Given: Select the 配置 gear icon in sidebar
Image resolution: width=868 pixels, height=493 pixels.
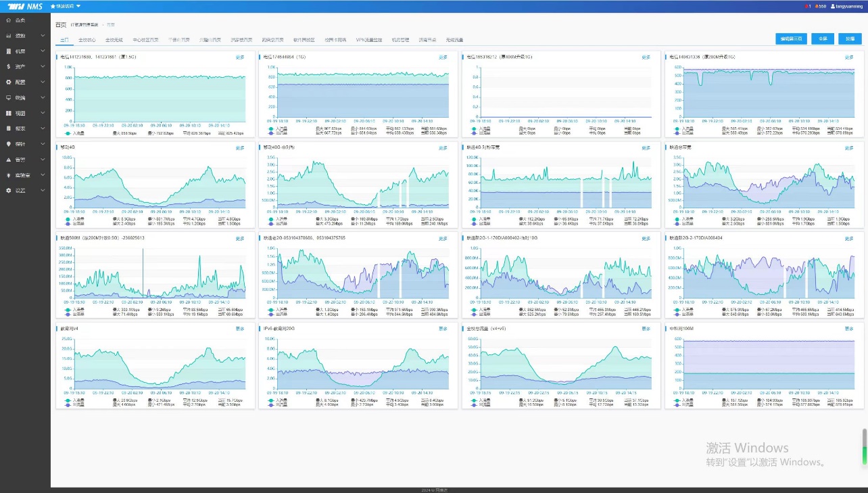Looking at the screenshot, I should 8,82.
